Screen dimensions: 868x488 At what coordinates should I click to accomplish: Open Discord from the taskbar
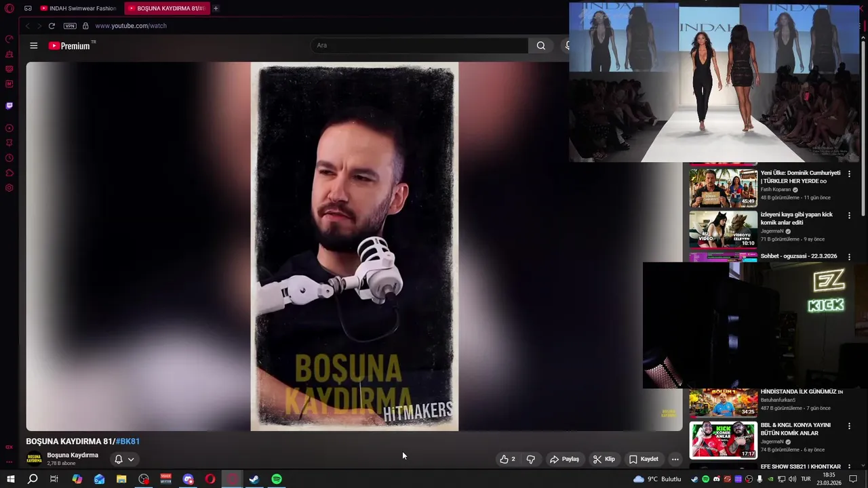(x=188, y=479)
